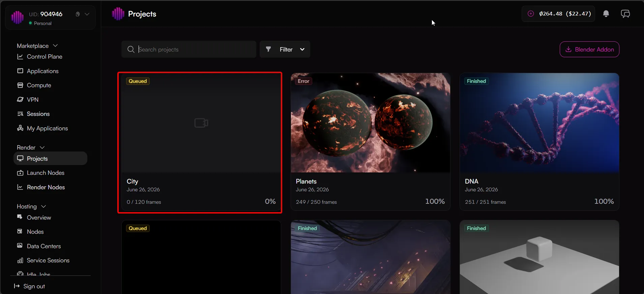Click the Launch Nodes icon
This screenshot has height=294, width=644.
20,173
